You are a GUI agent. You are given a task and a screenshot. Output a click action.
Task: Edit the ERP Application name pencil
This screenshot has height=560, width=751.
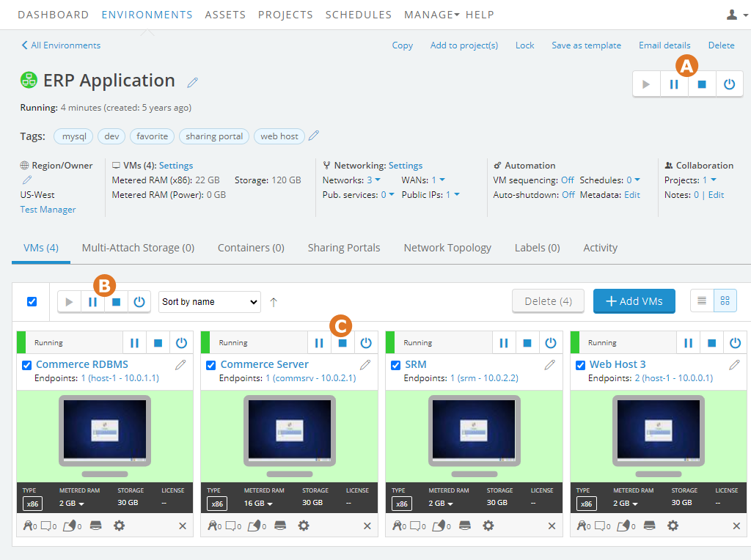tap(193, 82)
